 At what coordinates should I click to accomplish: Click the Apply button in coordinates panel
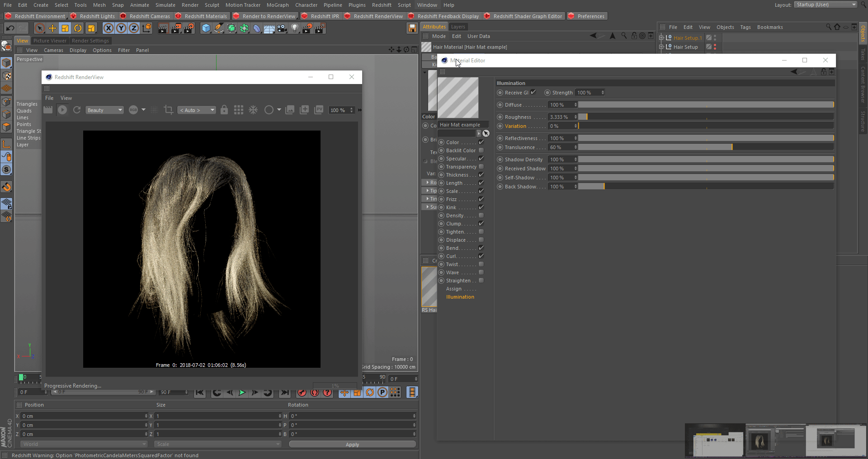[x=352, y=445]
